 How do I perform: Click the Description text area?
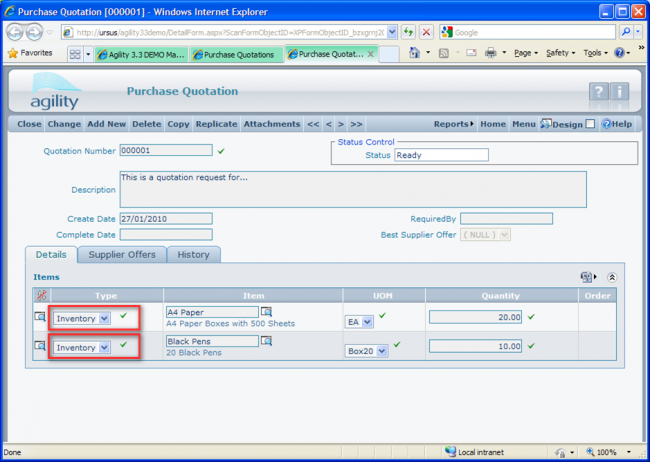tap(352, 189)
